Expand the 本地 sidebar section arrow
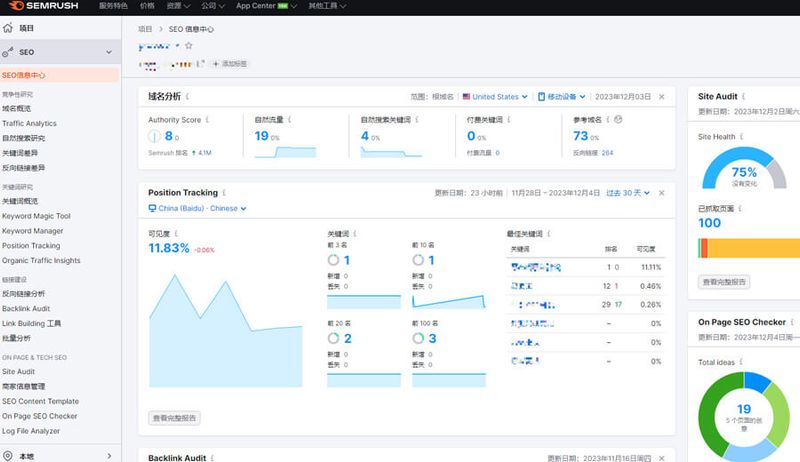Screen dimensions: 800x462 click(109, 456)
